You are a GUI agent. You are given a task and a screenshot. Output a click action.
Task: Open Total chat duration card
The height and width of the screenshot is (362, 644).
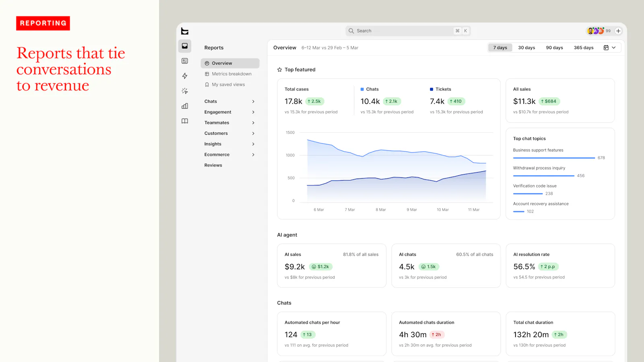560,334
